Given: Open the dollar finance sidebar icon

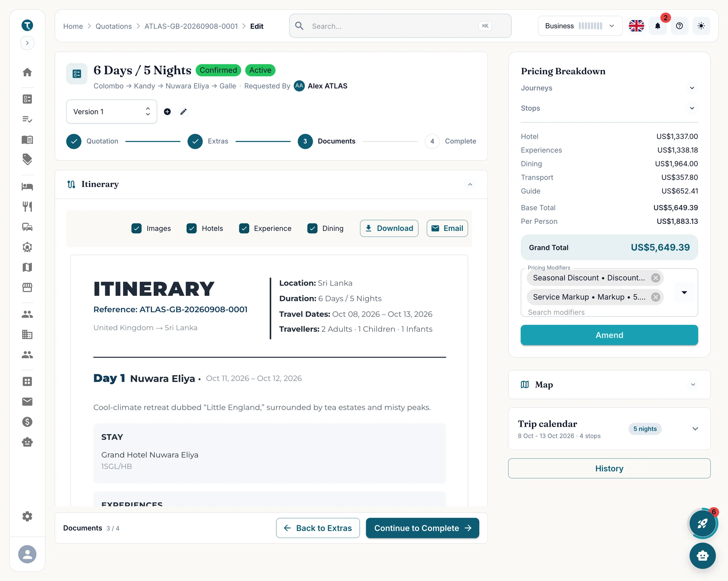Looking at the screenshot, I should tap(27, 422).
